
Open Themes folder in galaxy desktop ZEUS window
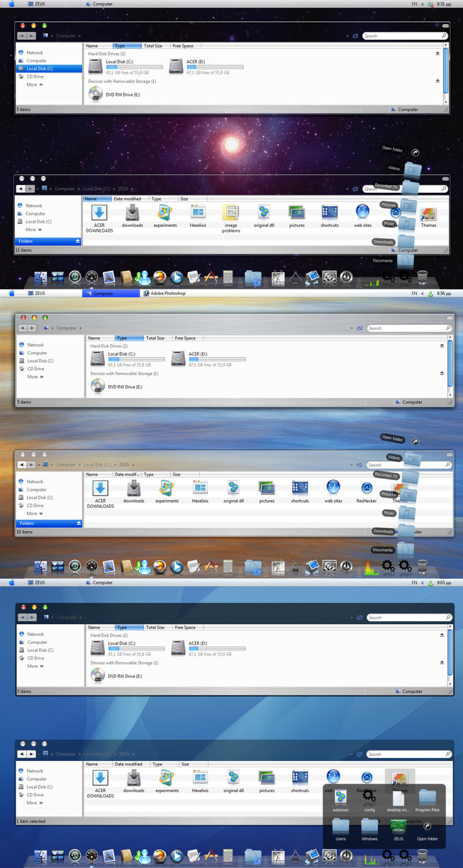pos(428,216)
